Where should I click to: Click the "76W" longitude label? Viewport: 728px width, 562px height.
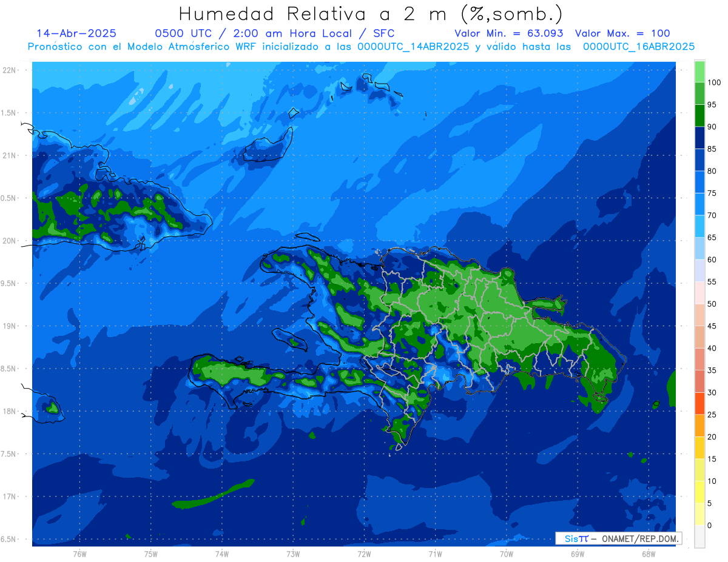79,554
